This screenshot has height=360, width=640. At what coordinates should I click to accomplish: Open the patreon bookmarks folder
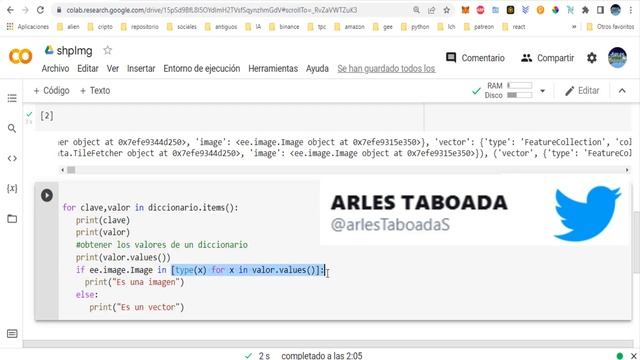point(479,27)
